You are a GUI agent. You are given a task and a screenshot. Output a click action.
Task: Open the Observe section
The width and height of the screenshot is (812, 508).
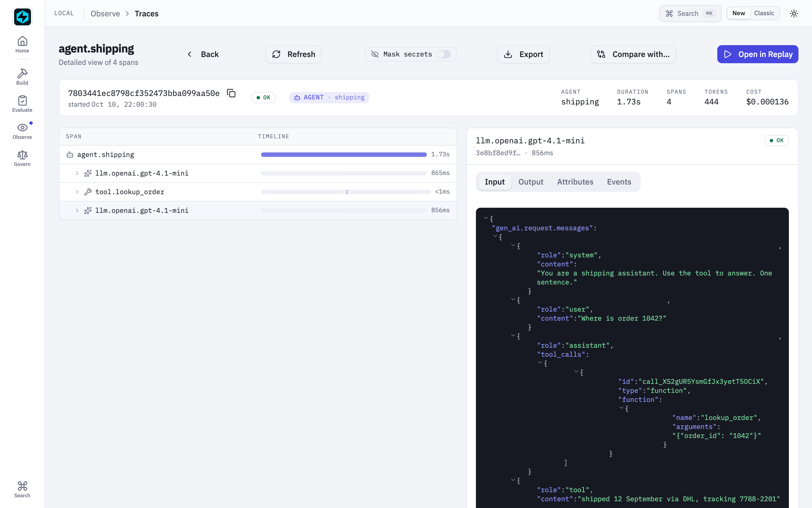coord(22,131)
